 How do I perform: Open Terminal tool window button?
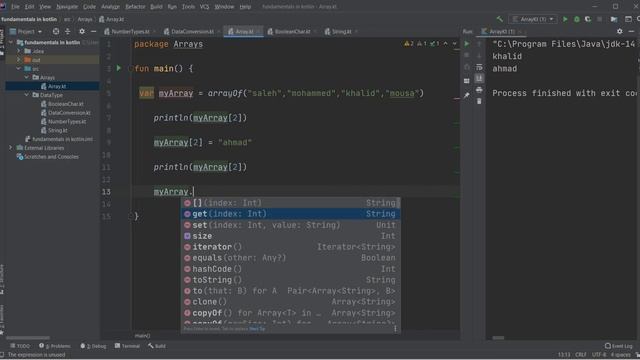(x=127, y=346)
